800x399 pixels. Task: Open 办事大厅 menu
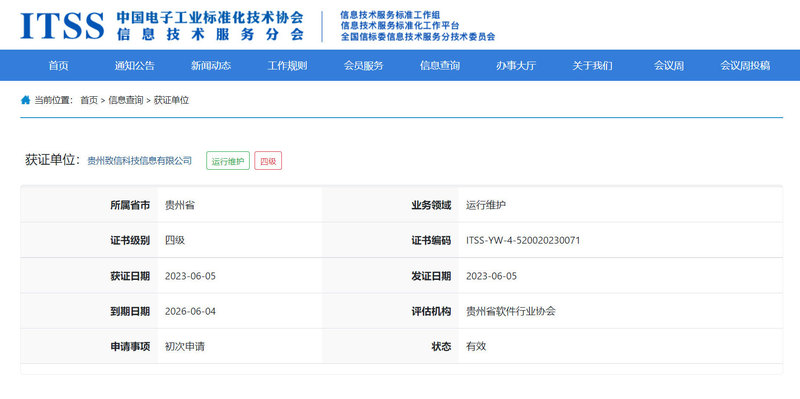[x=516, y=65]
